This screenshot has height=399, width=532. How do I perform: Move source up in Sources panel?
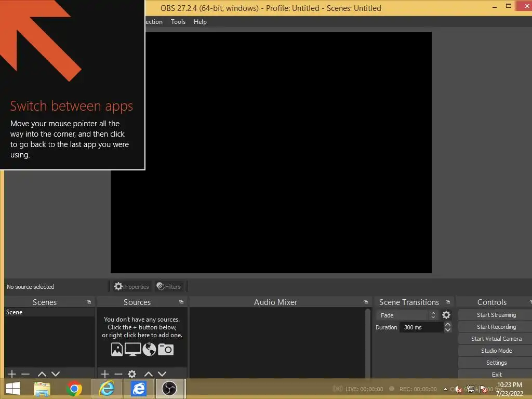(x=148, y=374)
